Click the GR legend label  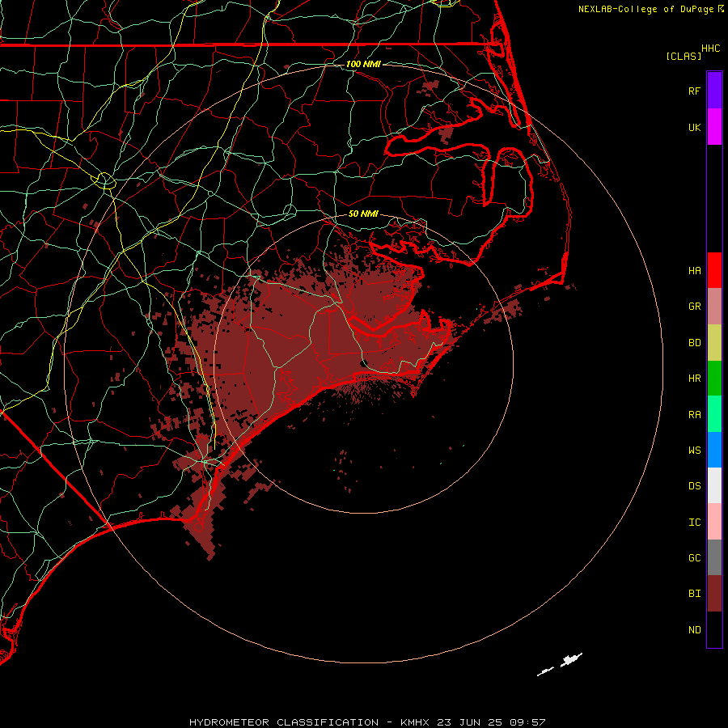pos(694,307)
